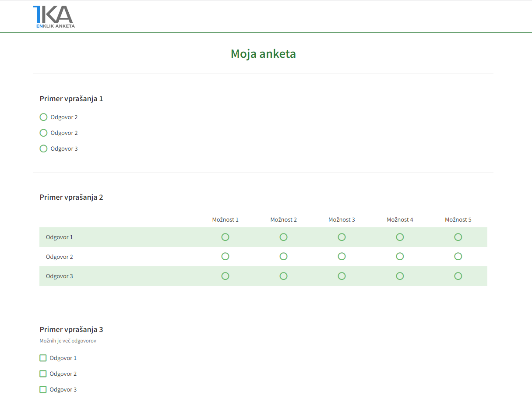Image resolution: width=532 pixels, height=399 pixels.
Task: Tick Odgovor 2 checkbox in question 3
Action: tap(43, 374)
